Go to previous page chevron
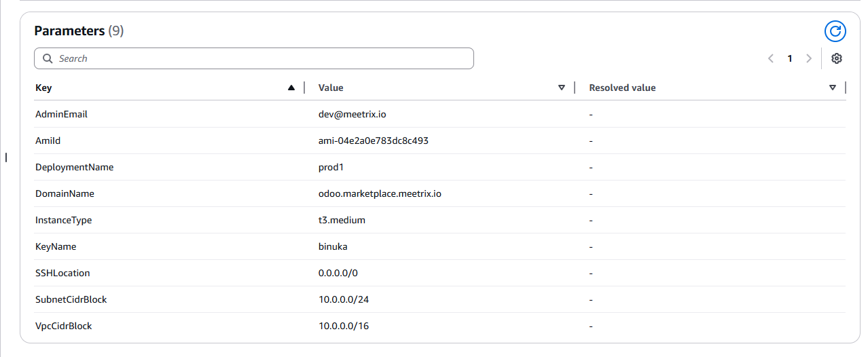Viewport: 868px width, 357px height. [771, 58]
